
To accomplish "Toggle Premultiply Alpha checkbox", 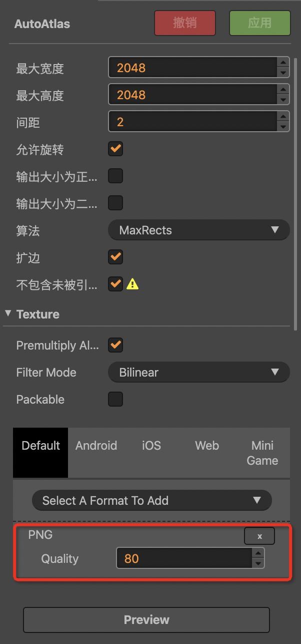I will [115, 345].
